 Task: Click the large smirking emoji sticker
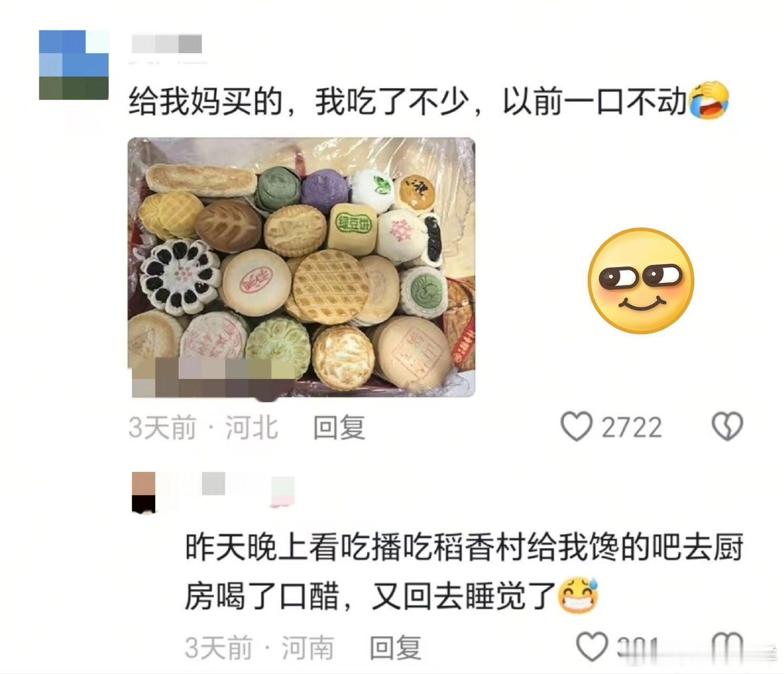point(640,281)
